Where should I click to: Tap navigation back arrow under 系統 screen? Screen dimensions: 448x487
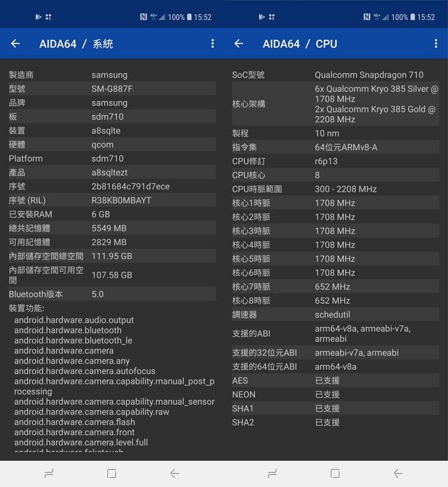pos(175,473)
